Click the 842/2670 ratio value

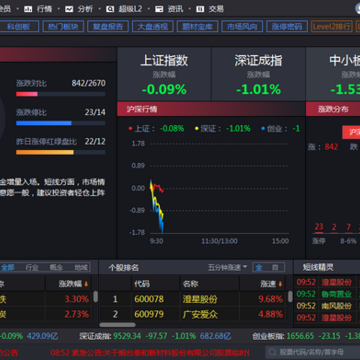88,83
